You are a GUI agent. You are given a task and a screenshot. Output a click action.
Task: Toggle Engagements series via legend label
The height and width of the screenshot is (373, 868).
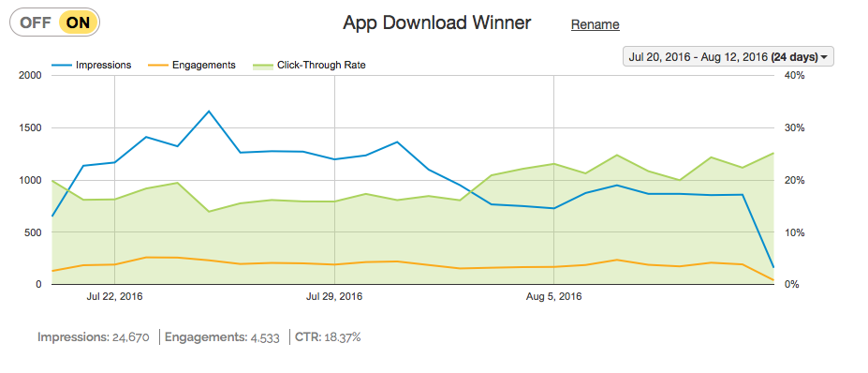tap(204, 65)
